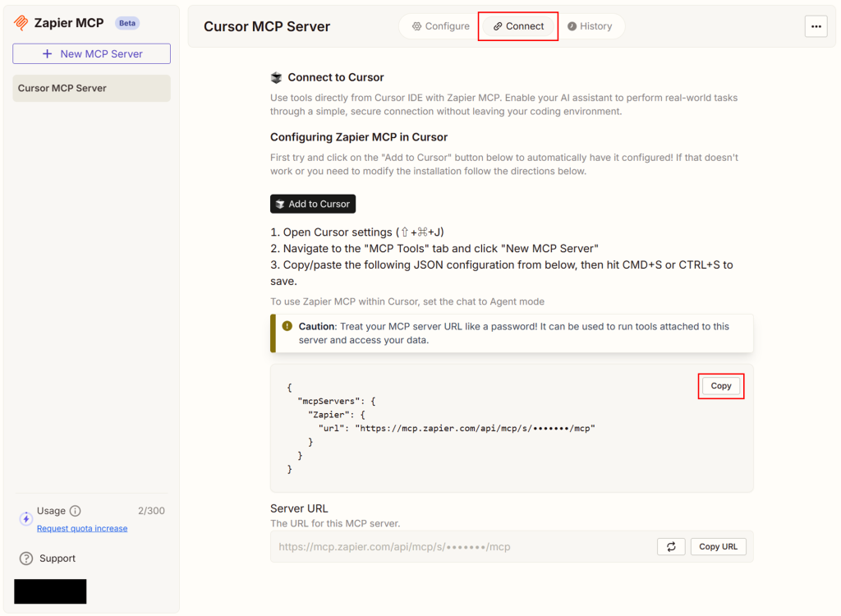This screenshot has height=616, width=841.
Task: Switch to the Configure tab
Action: (x=441, y=26)
